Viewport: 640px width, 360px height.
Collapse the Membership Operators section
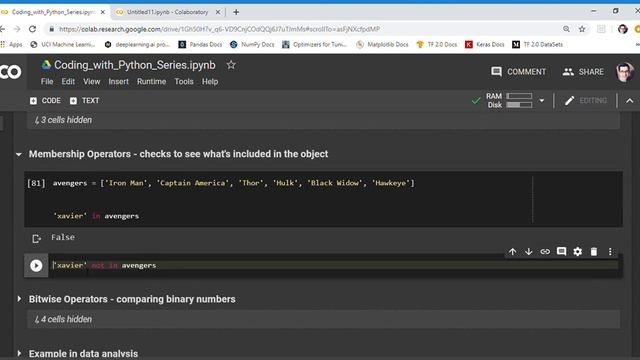[x=19, y=154]
